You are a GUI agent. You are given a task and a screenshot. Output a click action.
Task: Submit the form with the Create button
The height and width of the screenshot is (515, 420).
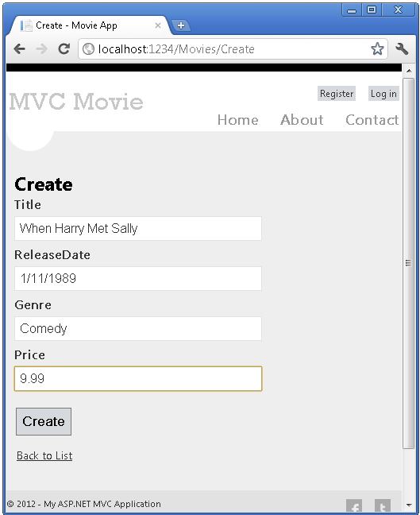coord(44,421)
